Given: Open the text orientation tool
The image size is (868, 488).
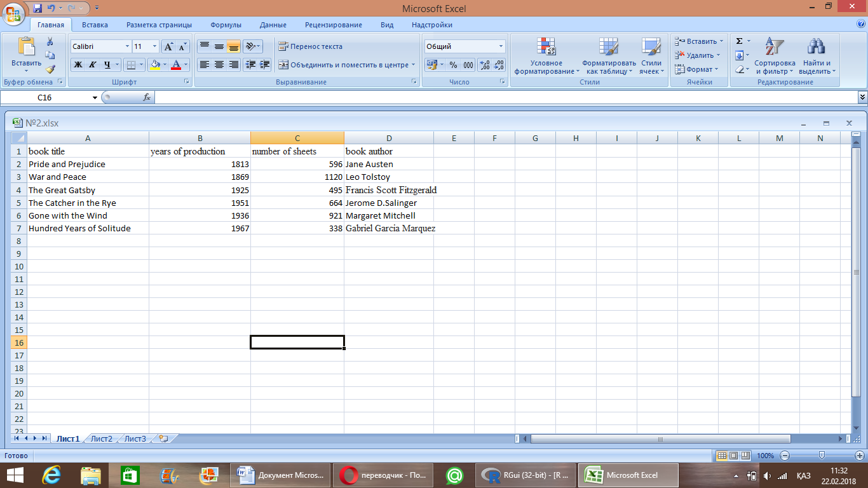Looking at the screenshot, I should (252, 46).
